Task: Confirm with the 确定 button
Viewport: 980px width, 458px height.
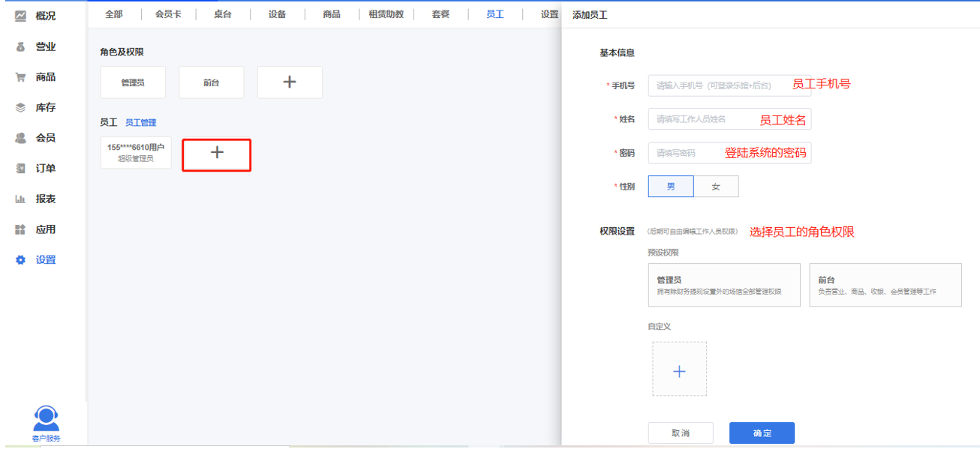Action: click(762, 433)
